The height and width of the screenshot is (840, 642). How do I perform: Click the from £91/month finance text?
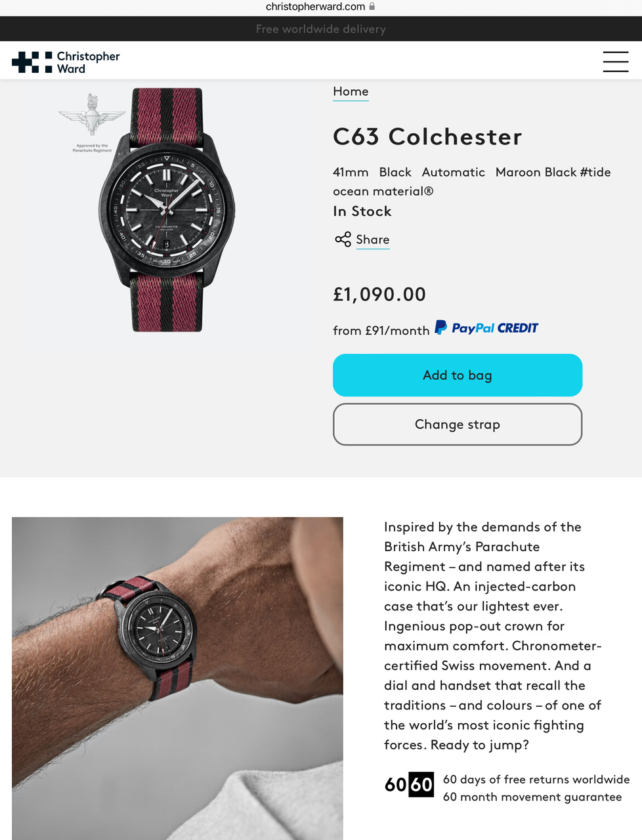(381, 330)
